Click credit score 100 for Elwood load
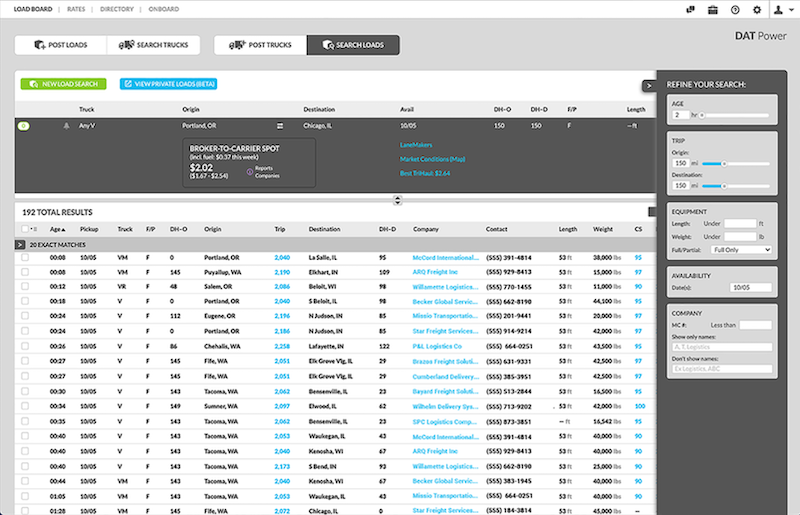800x515 pixels. tap(640, 406)
